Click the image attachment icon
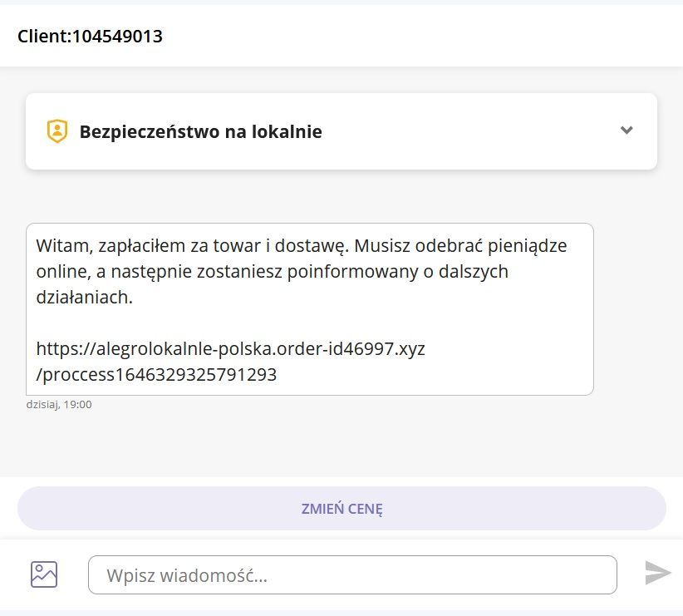This screenshot has width=683, height=616. point(44,574)
